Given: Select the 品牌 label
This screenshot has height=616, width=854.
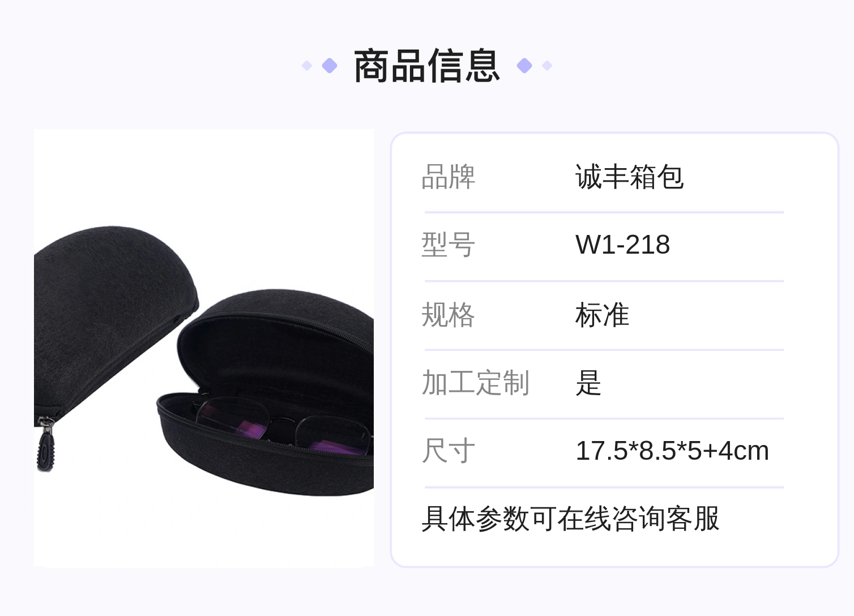Looking at the screenshot, I should click(448, 177).
